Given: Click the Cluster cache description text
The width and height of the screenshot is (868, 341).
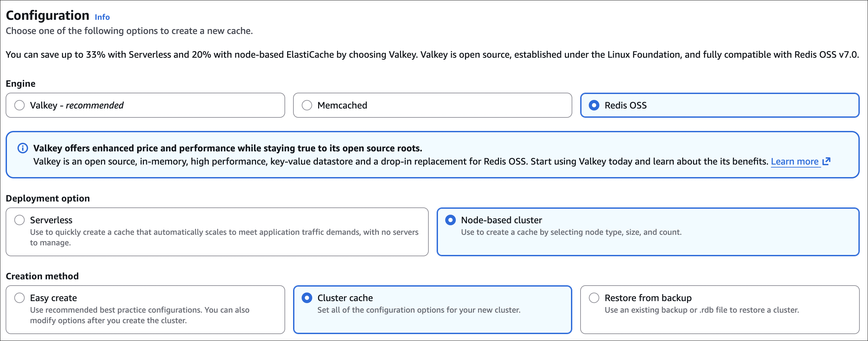Looking at the screenshot, I should click(x=418, y=310).
